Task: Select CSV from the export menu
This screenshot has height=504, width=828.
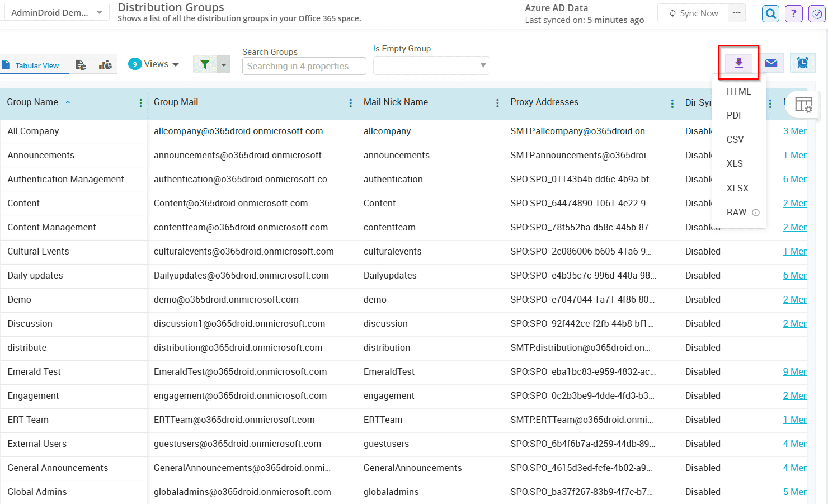Action: [735, 139]
